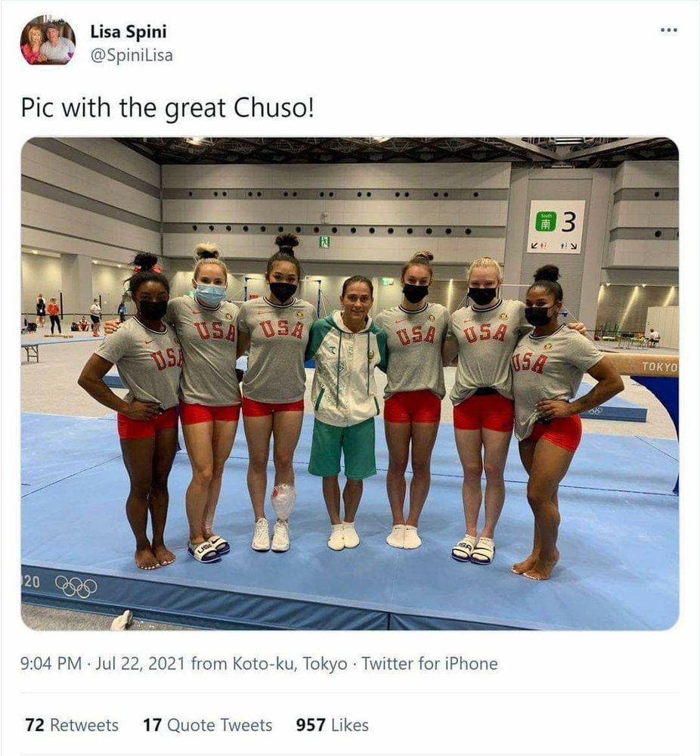700x756 pixels.
Task: Click the tweet text 'Pic with the great Chuso!'
Action: (x=167, y=108)
